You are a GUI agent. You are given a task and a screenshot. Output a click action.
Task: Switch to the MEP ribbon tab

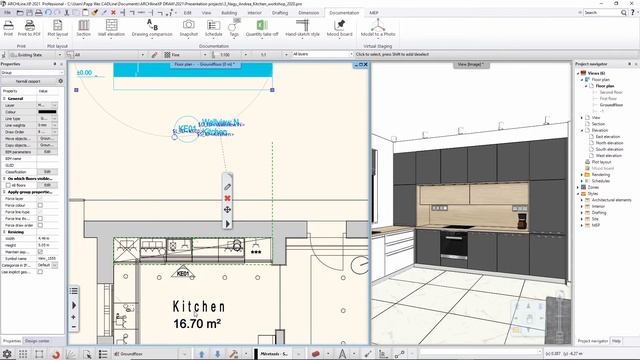pyautogui.click(x=374, y=13)
